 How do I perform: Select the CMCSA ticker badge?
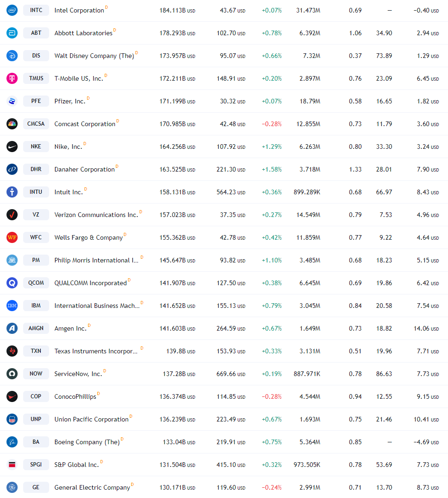pos(36,124)
